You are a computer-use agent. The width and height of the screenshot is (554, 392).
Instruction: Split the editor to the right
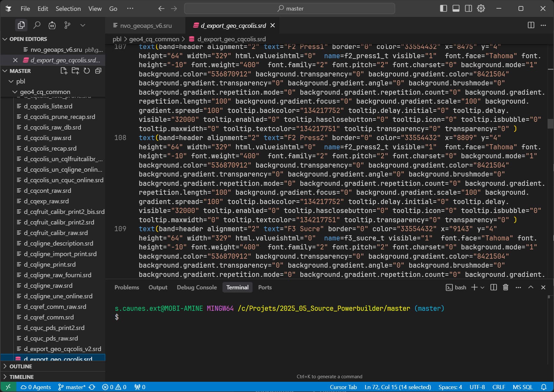click(x=531, y=25)
